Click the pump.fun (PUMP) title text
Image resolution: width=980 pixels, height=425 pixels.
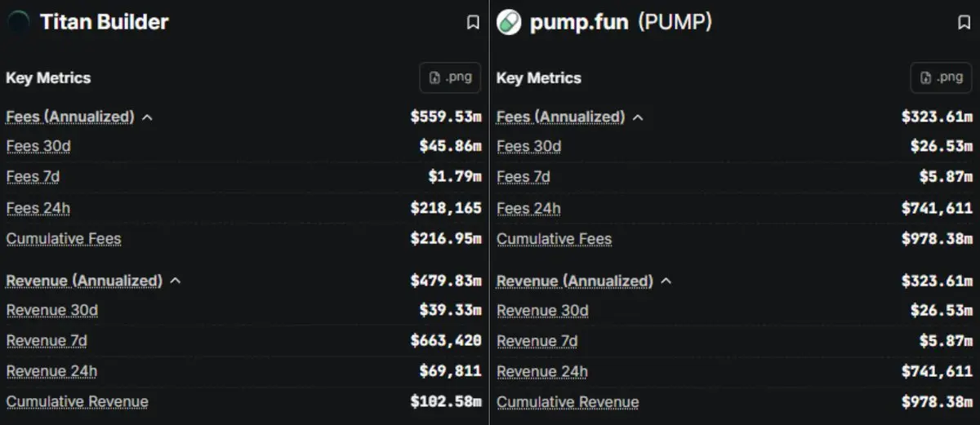point(621,22)
